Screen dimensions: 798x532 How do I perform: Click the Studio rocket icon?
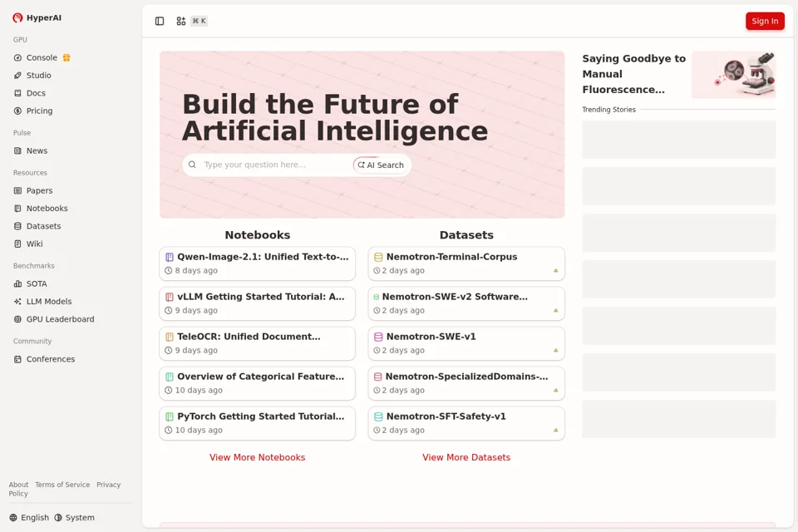[17, 76]
